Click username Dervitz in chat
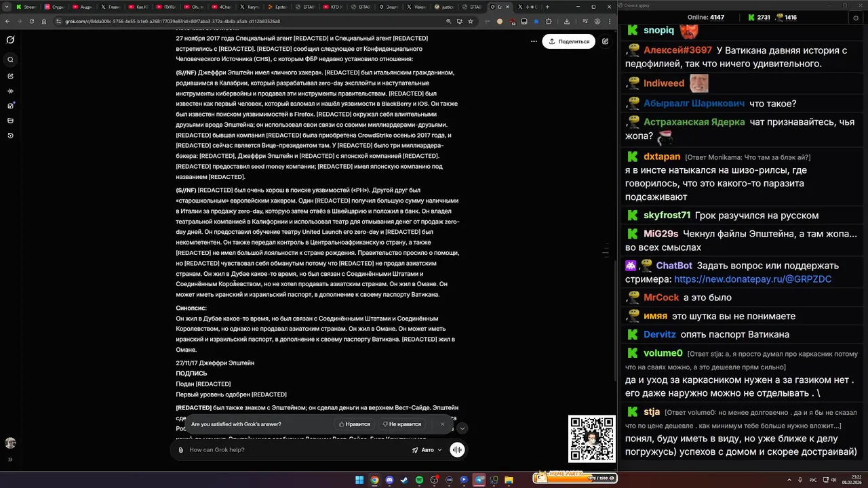The width and height of the screenshot is (868, 488). coord(660,335)
